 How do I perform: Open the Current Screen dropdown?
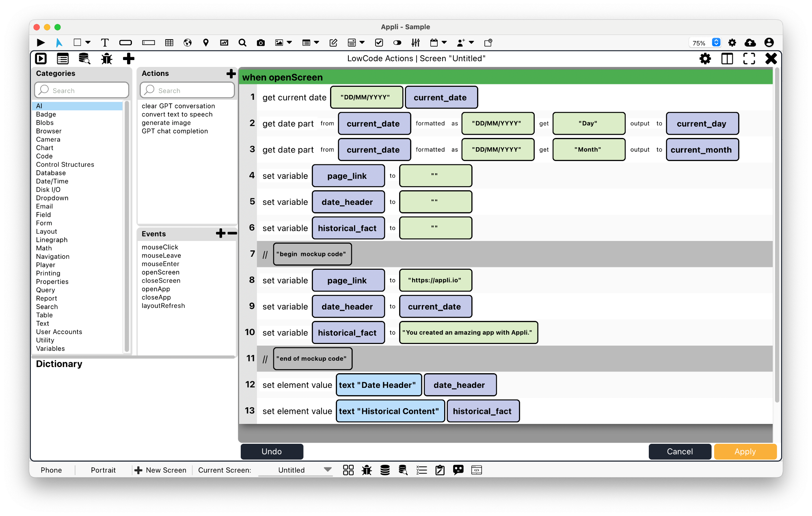(328, 470)
